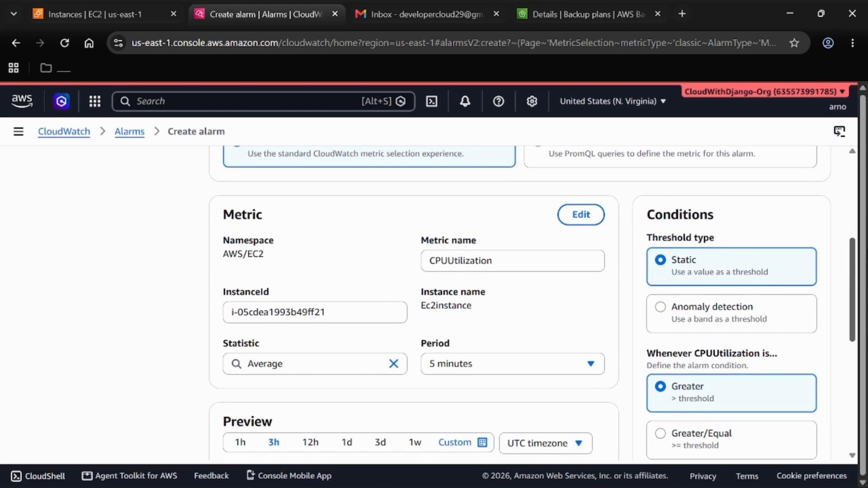Click the Edit button in the Metric panel

[580, 215]
